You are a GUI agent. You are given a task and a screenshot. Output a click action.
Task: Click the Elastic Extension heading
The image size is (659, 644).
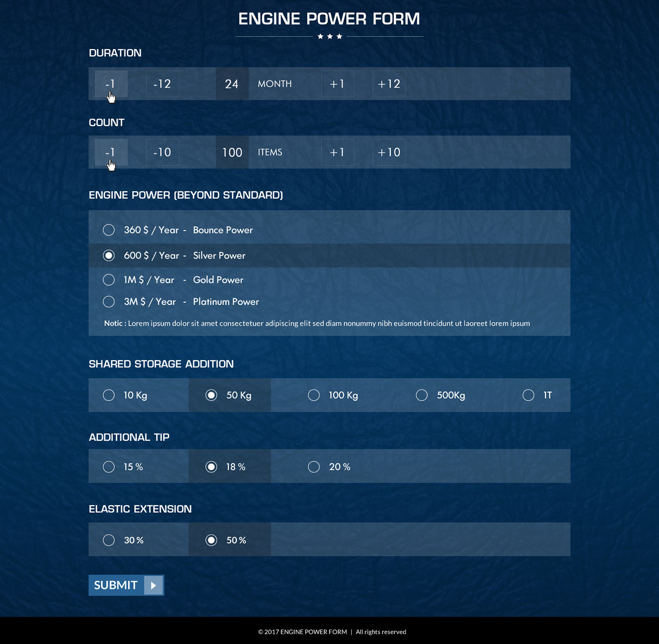140,509
